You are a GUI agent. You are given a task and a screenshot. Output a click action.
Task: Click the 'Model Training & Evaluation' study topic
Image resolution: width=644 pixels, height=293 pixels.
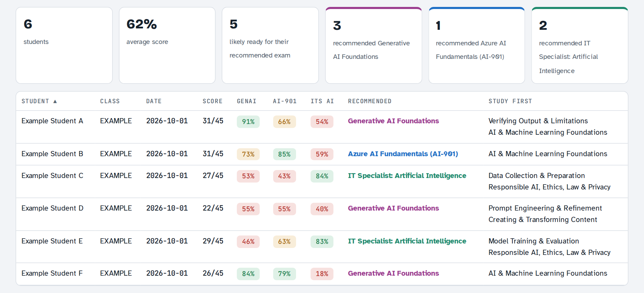(534, 241)
